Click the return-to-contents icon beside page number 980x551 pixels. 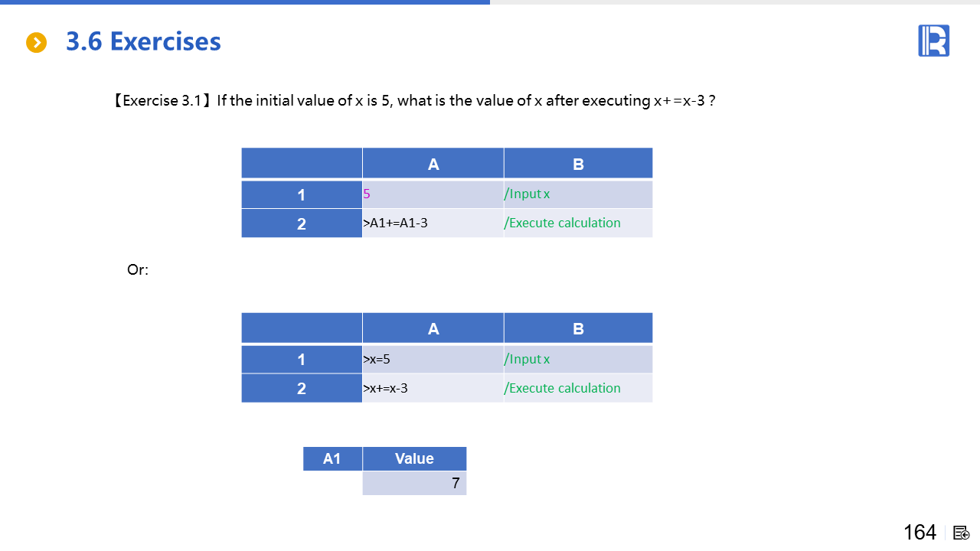(962, 533)
